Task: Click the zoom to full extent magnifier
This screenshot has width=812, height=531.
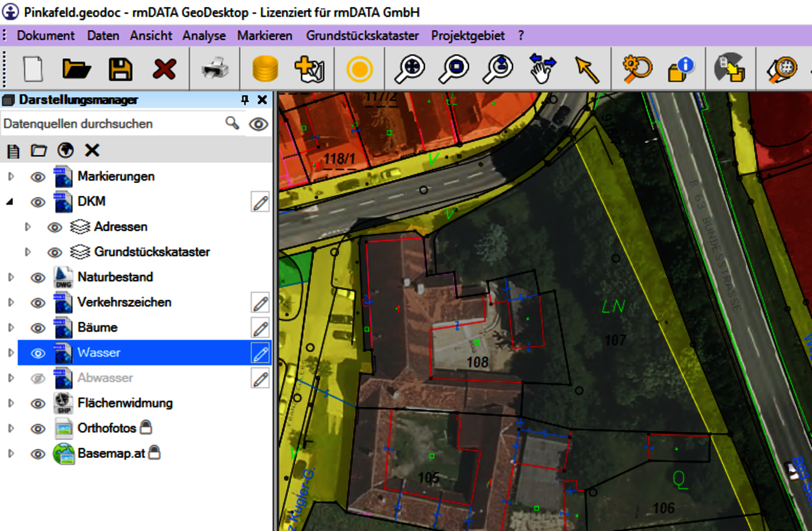Action: (410, 69)
